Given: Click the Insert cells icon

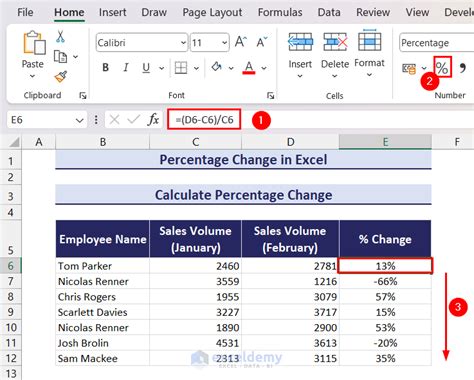Looking at the screenshot, I should pyautogui.click(x=300, y=42).
